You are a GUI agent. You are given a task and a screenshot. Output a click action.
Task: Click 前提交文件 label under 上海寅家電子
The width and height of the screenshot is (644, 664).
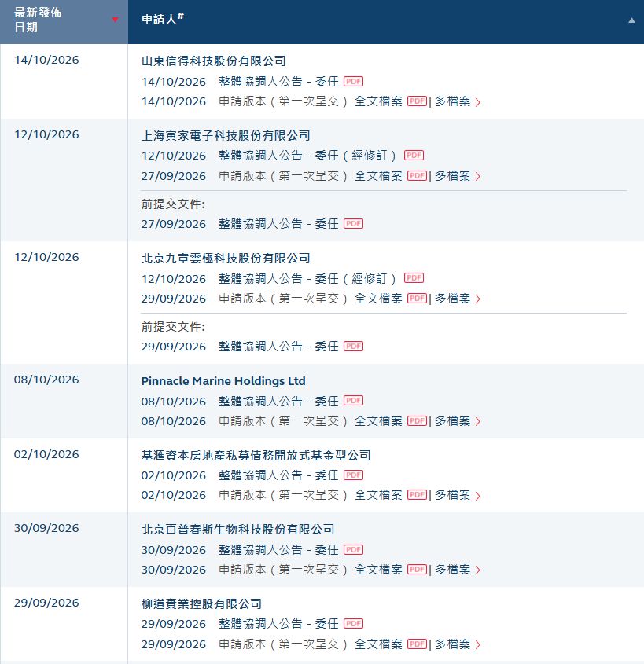(173, 204)
